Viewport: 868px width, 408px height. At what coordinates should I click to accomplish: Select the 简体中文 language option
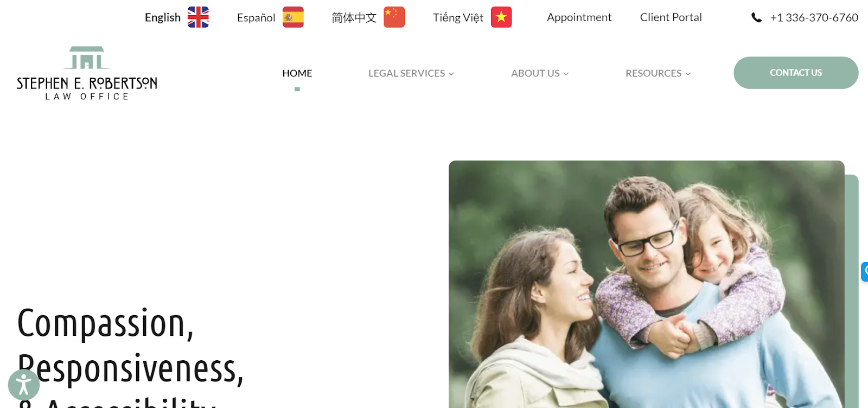point(354,17)
